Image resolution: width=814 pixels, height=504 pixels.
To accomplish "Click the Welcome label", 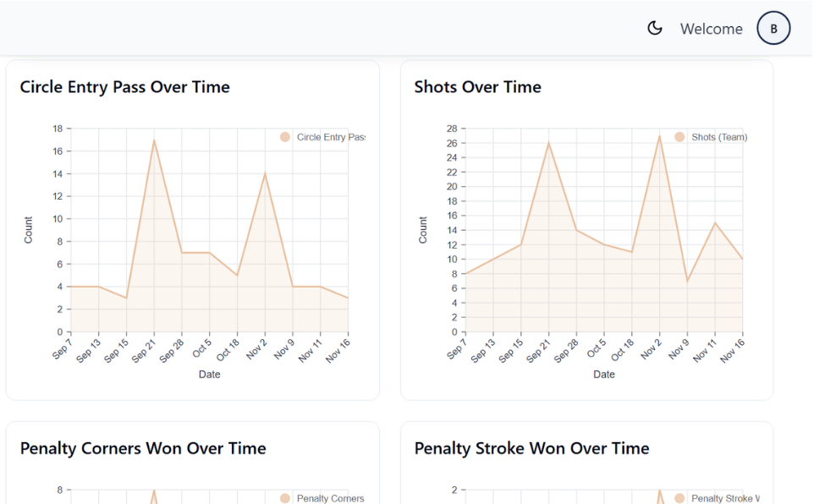I will tap(711, 28).
